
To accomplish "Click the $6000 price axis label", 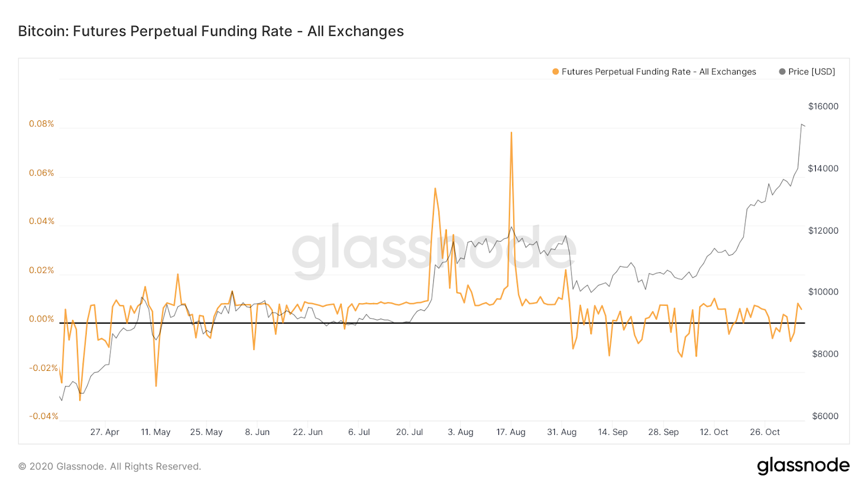I will pos(825,416).
